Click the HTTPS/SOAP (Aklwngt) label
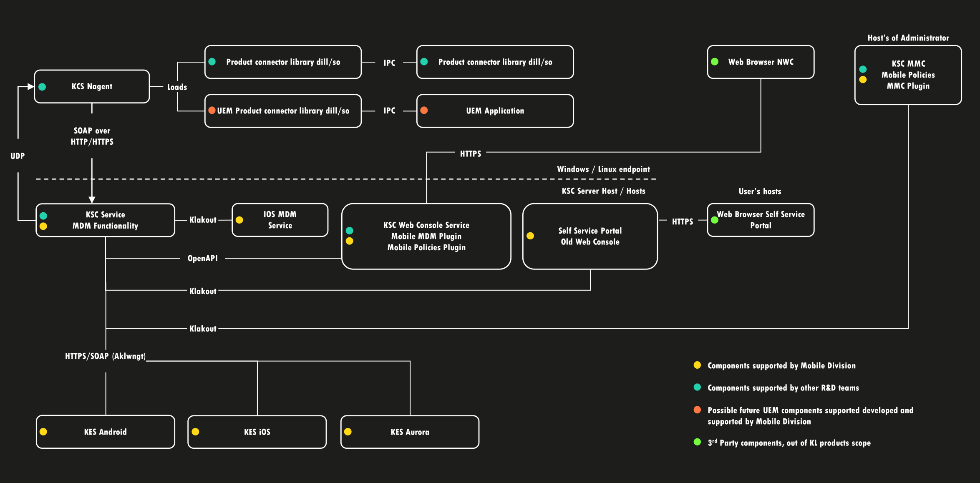Image resolution: width=980 pixels, height=483 pixels. point(105,356)
